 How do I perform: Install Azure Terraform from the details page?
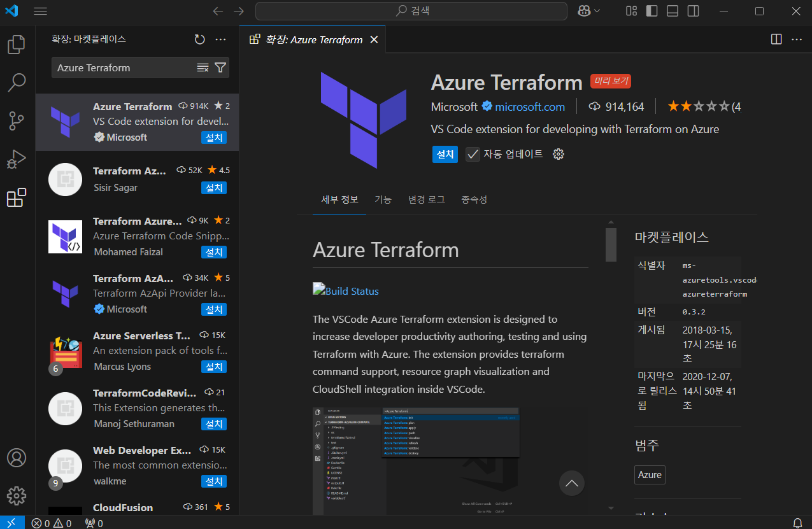445,154
